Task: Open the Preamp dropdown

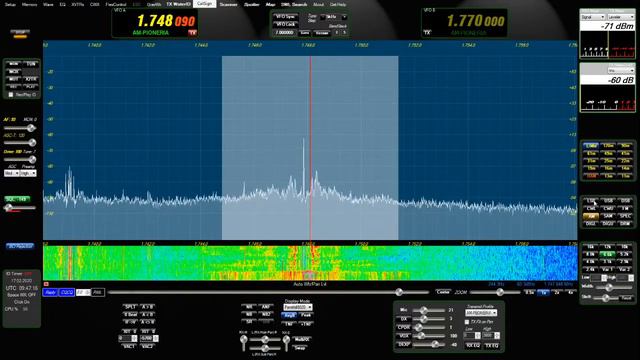Action: coord(28,173)
